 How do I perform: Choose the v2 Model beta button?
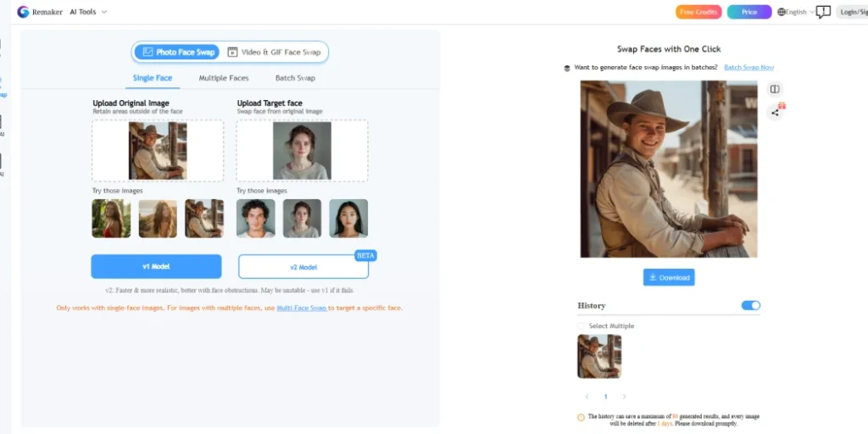click(303, 267)
